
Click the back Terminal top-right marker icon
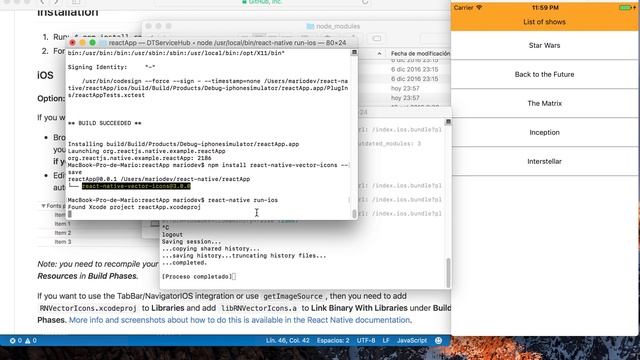pyautogui.click(x=448, y=122)
